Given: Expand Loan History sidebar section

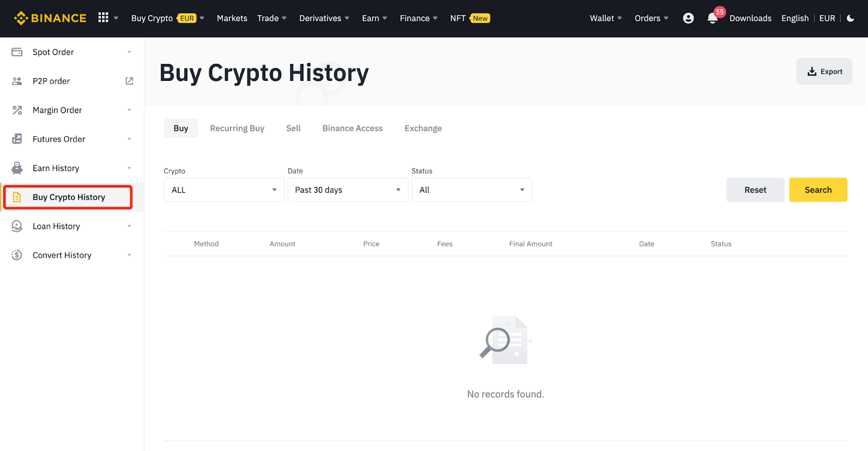Looking at the screenshot, I should (129, 226).
